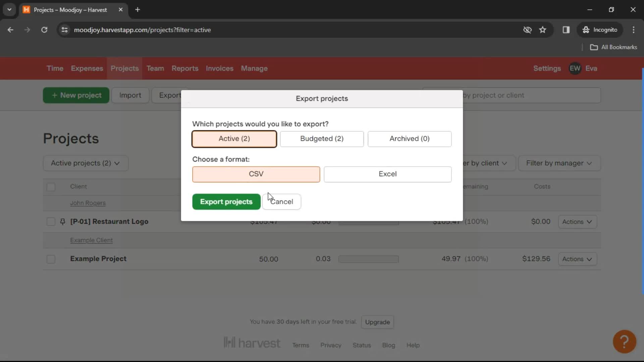The width and height of the screenshot is (644, 362).
Task: Click the reload page icon
Action: (44, 29)
